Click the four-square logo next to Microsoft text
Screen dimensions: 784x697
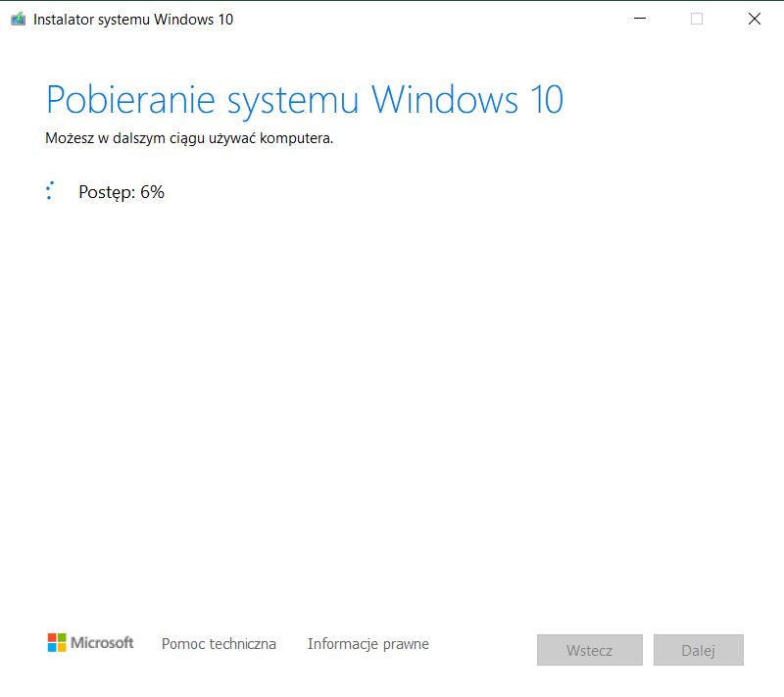coord(56,642)
